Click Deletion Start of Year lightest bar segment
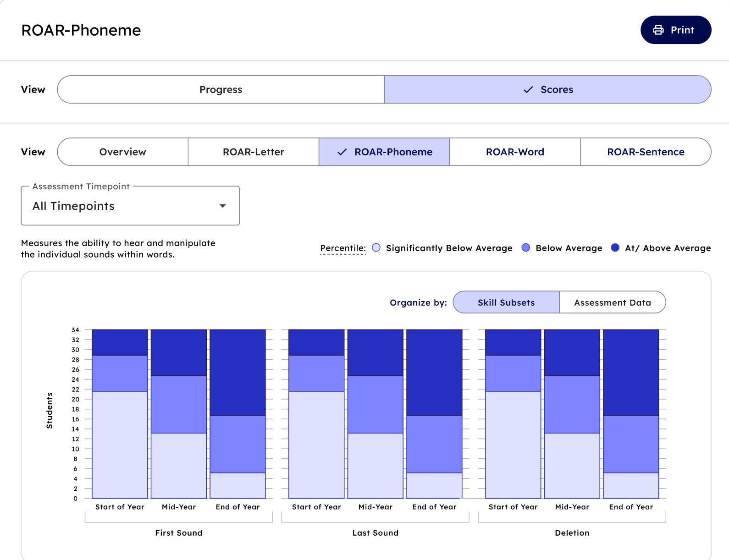Screen dimensions: 729x560 coord(513,445)
